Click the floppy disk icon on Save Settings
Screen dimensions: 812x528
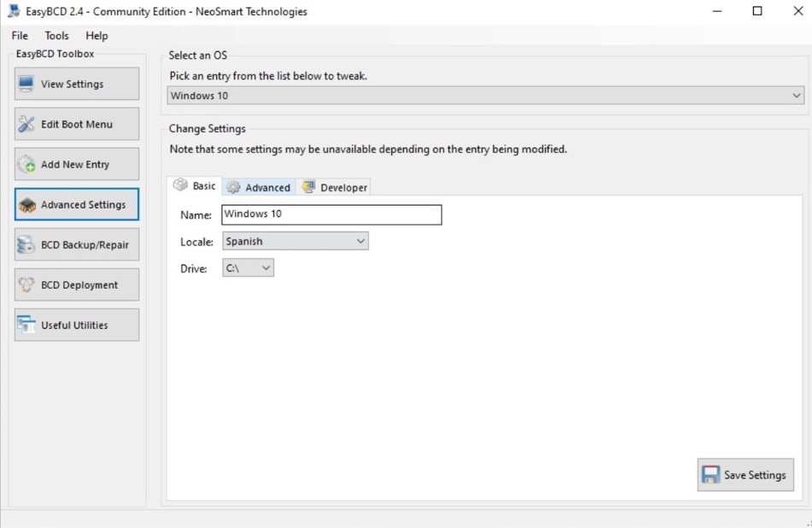pyautogui.click(x=710, y=475)
